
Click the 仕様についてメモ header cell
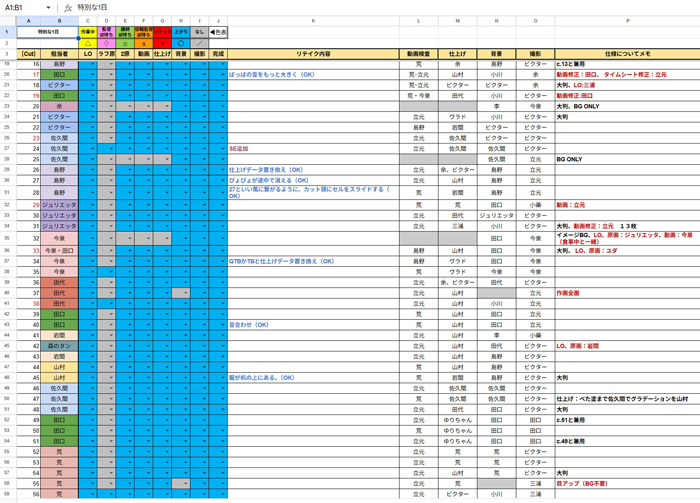[628, 54]
